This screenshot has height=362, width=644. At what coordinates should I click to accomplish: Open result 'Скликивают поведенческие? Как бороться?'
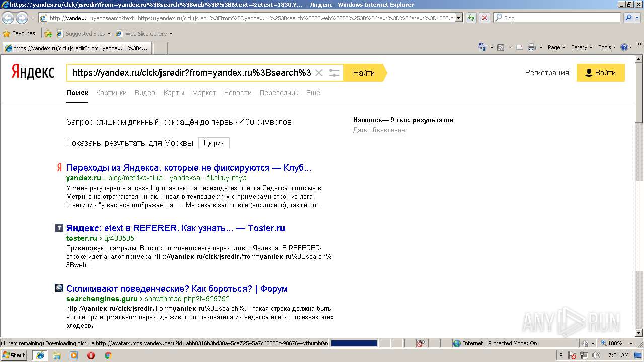[x=177, y=289]
